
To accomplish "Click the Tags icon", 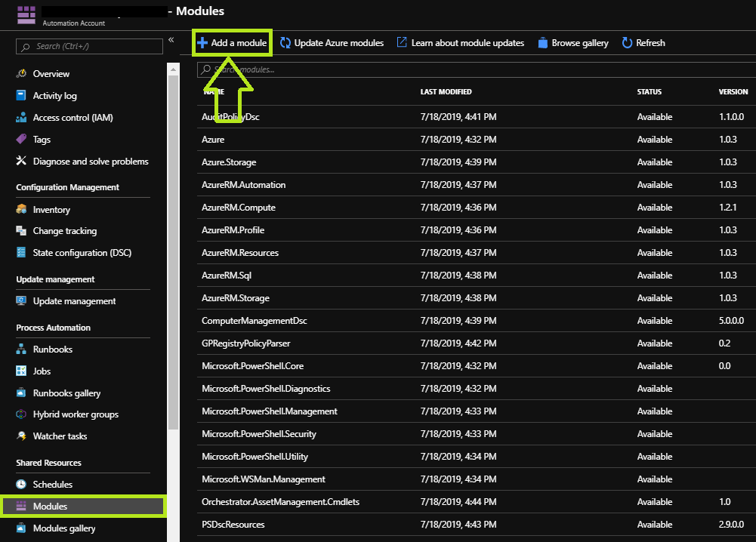I will [x=21, y=139].
